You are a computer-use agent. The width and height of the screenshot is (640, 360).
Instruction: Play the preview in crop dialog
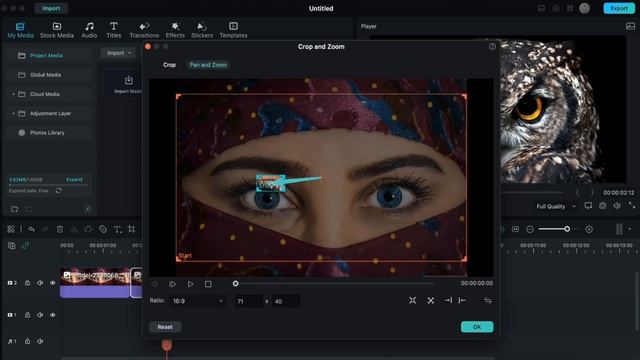click(190, 284)
